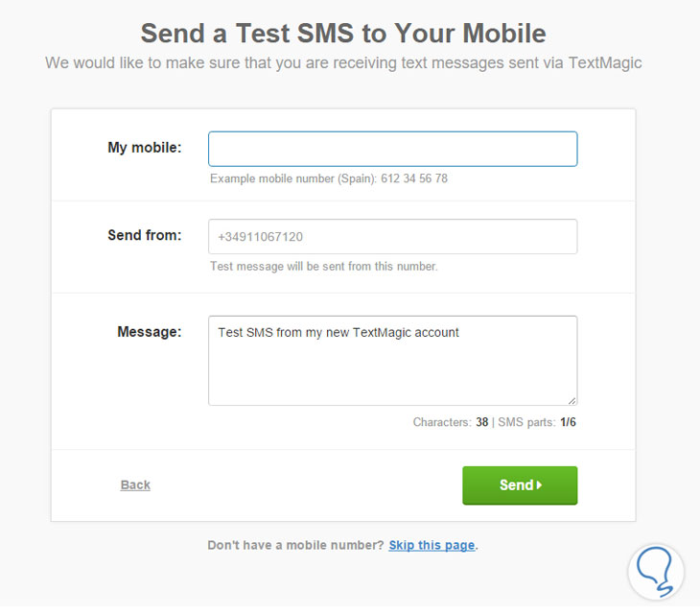Click the pre-filled test SMS message text
This screenshot has width=700, height=615.
[338, 333]
